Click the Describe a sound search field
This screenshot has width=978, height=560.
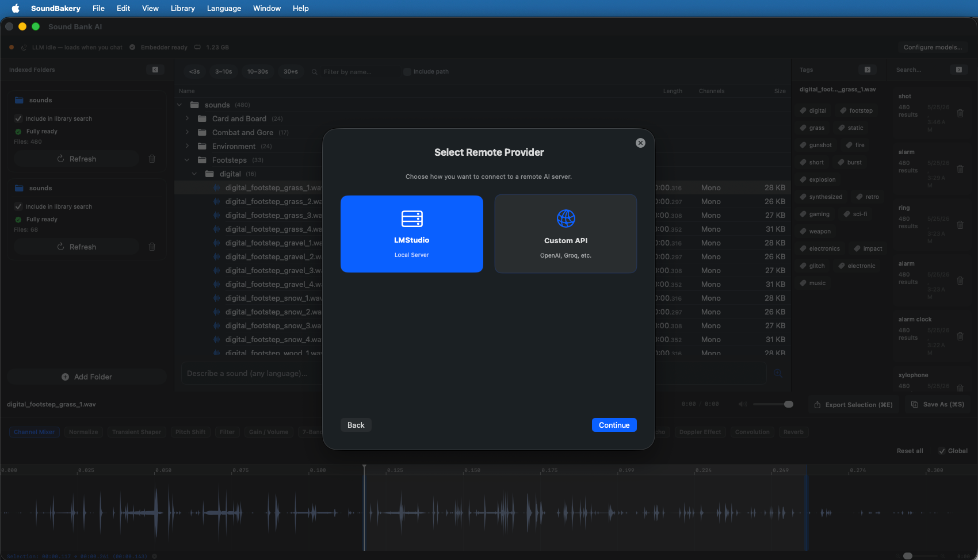pos(474,373)
